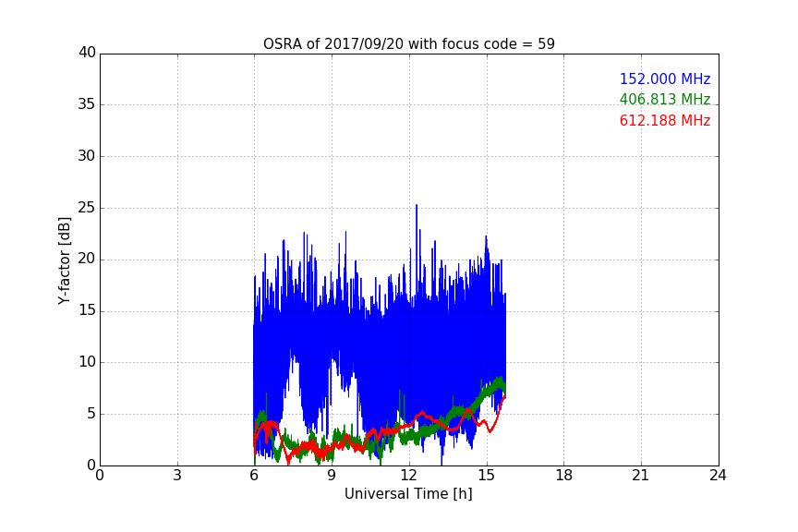Click the x-axis tick label '3'
Image resolution: width=798 pixels, height=532 pixels.
177,476
